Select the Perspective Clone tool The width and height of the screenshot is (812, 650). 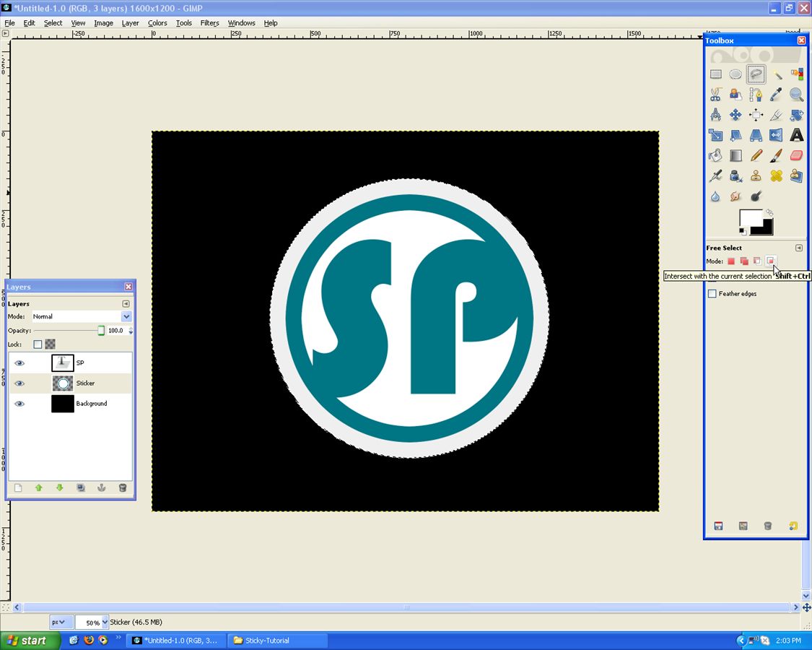tap(796, 175)
